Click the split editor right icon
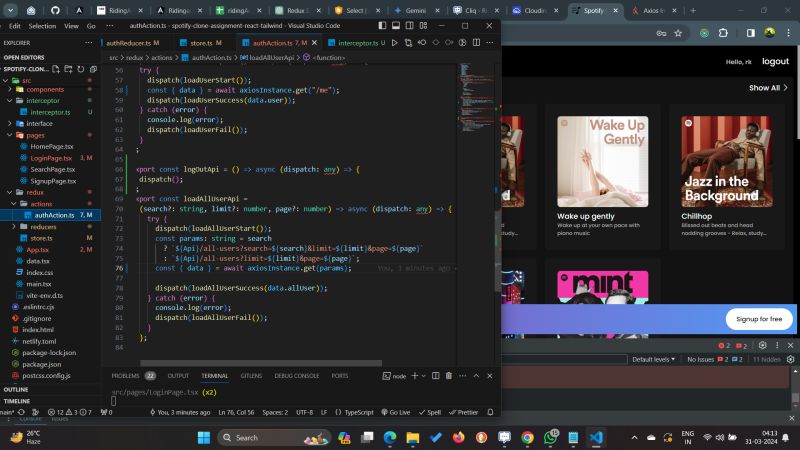The width and height of the screenshot is (800, 450). [x=476, y=43]
